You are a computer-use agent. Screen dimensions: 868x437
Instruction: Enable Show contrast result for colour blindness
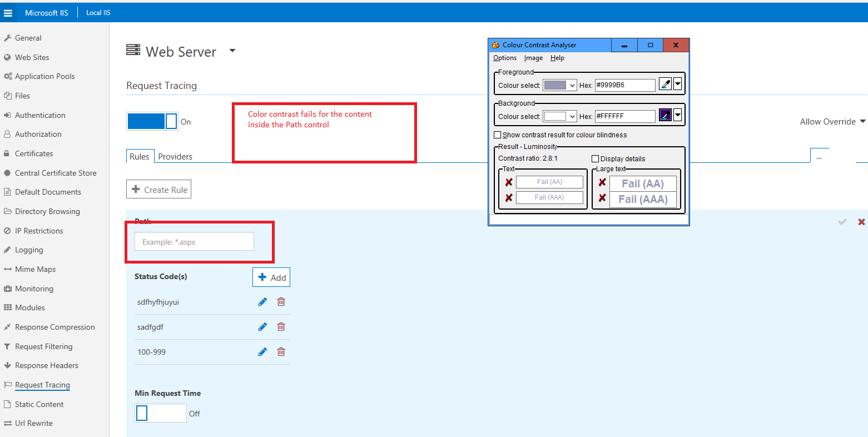pos(498,135)
